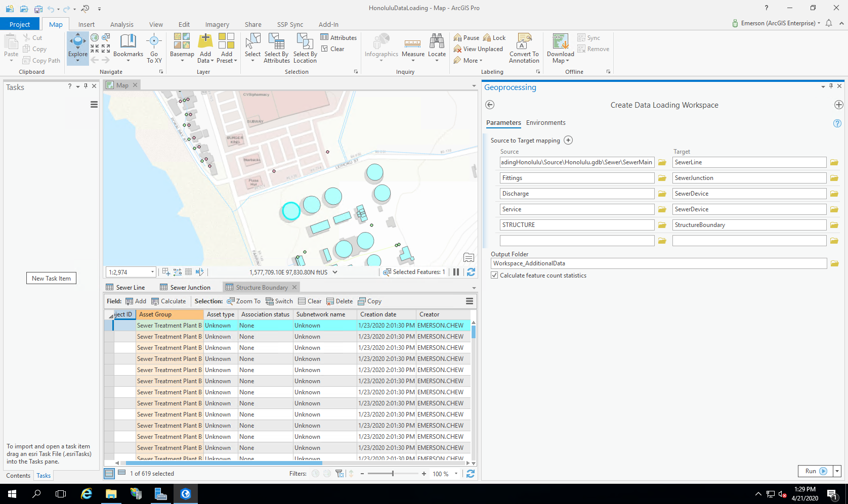Open File Explorer from taskbar
The image size is (848, 504).
tap(111, 494)
